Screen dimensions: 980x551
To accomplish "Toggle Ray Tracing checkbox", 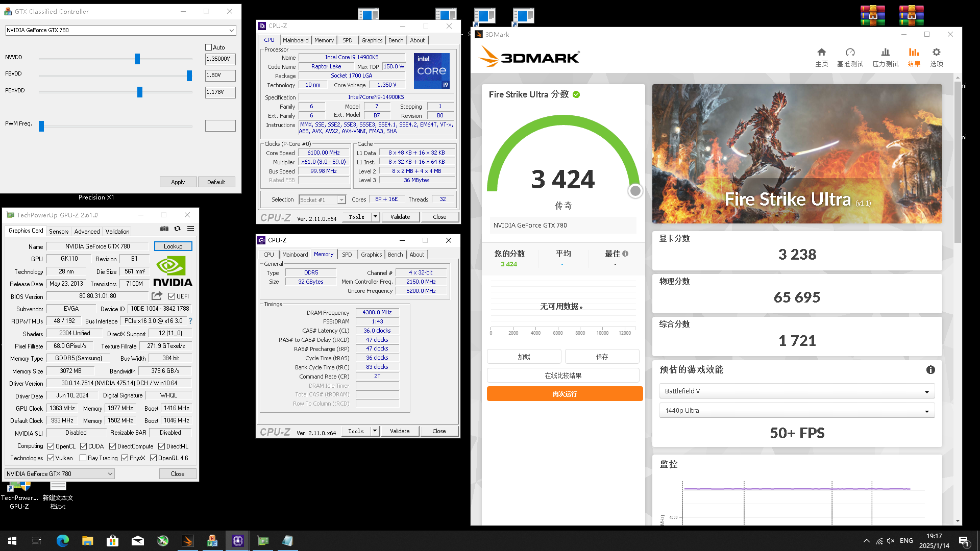I will tap(83, 458).
